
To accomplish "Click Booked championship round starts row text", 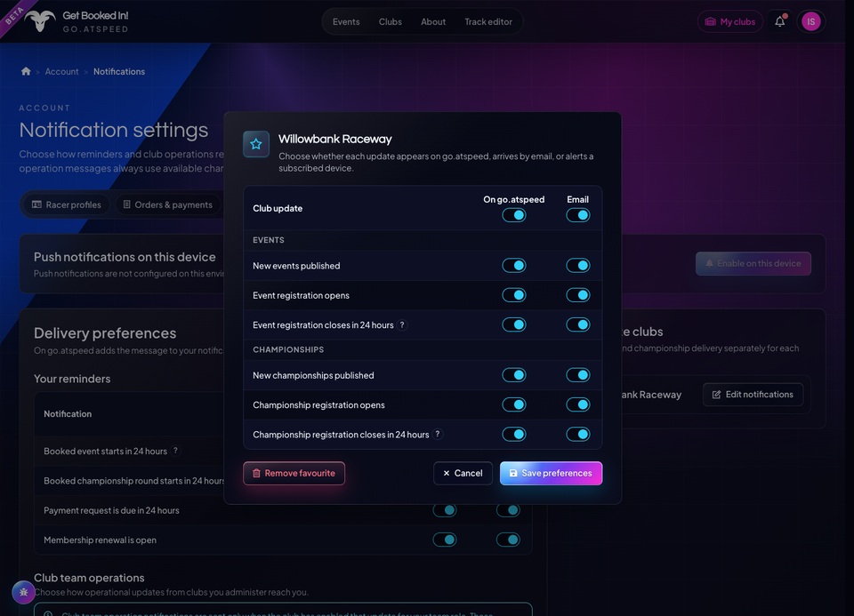I will [133, 481].
